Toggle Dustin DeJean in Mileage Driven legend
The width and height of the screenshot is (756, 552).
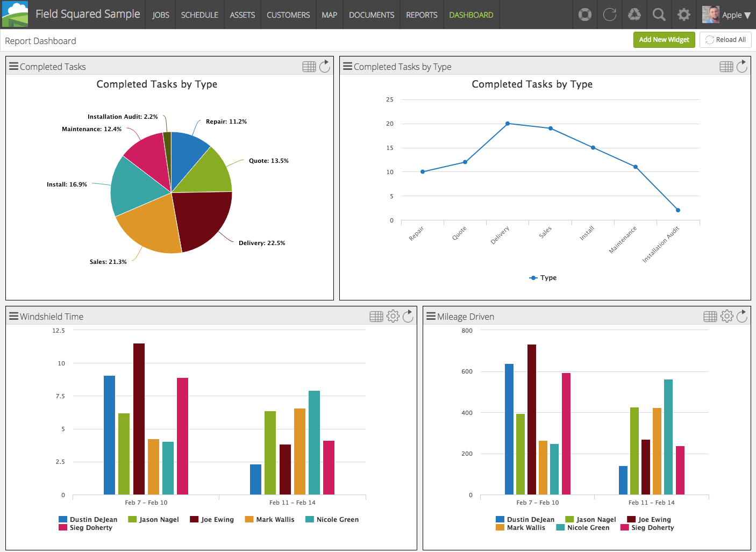click(x=525, y=519)
